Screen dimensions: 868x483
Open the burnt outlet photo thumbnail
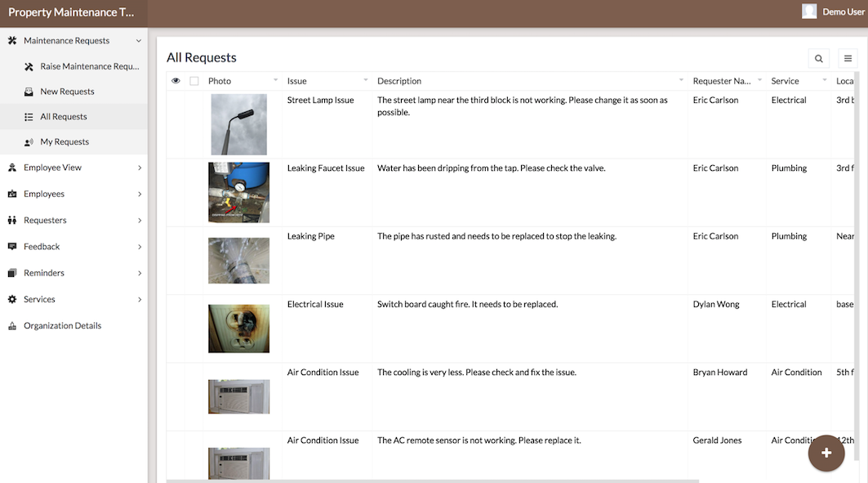pyautogui.click(x=238, y=329)
